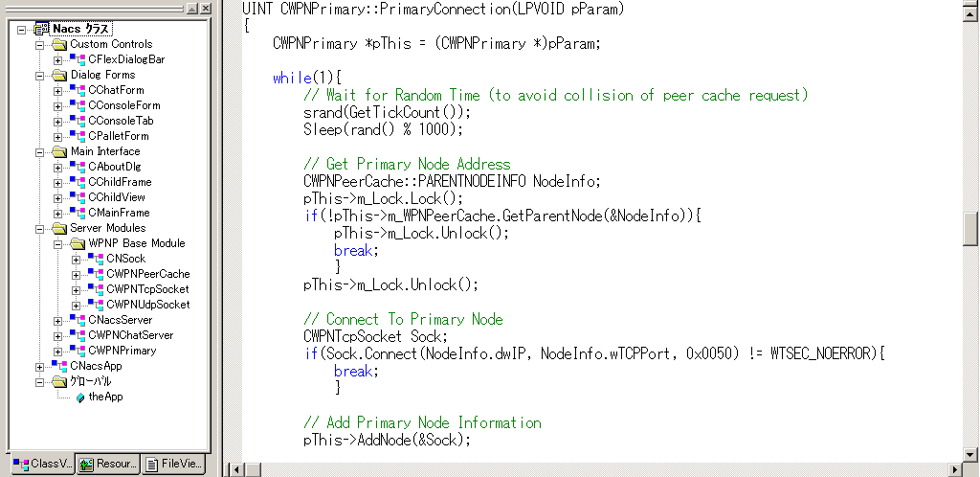Open the ResourceView tab
Screen dimensions: 980x477
coord(108,465)
